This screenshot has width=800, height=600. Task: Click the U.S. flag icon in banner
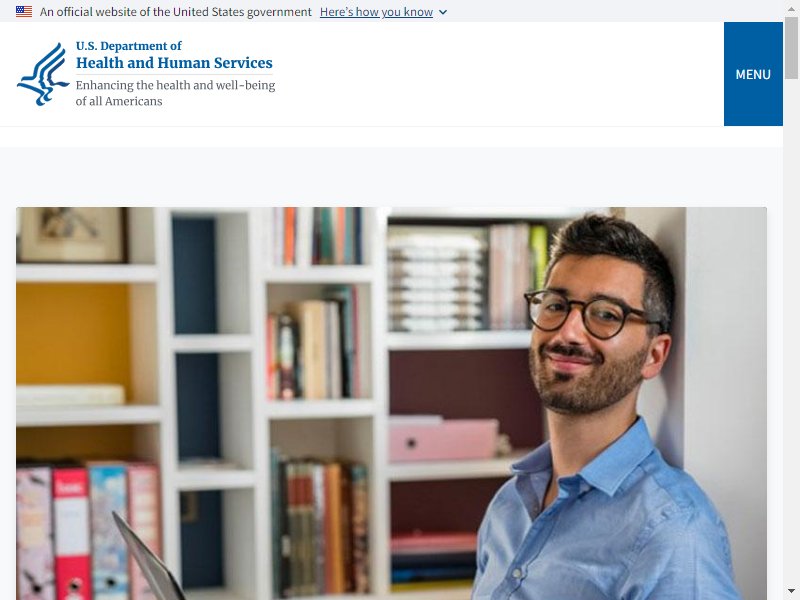tap(24, 12)
